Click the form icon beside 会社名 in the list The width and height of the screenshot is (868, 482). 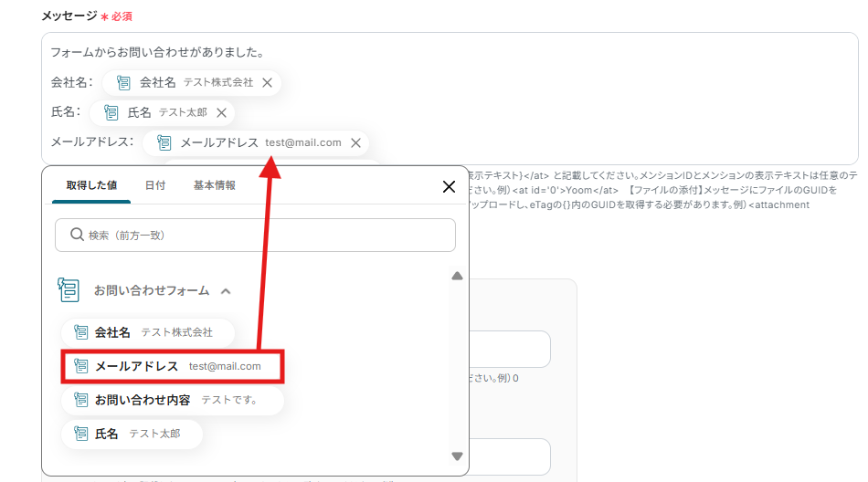point(81,332)
